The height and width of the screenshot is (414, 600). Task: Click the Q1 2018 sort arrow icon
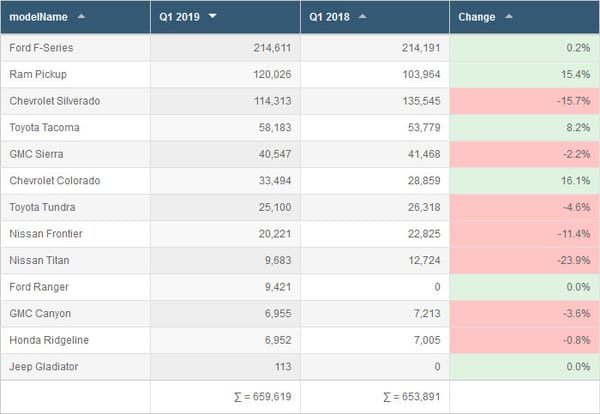tap(362, 16)
